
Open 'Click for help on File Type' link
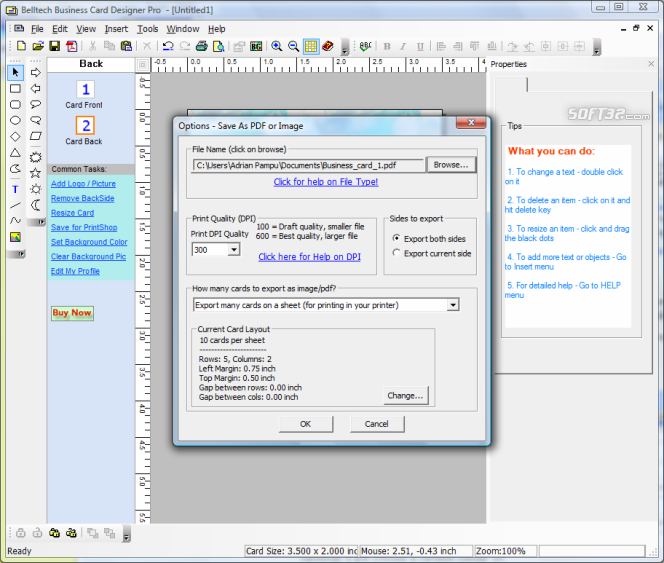click(326, 182)
